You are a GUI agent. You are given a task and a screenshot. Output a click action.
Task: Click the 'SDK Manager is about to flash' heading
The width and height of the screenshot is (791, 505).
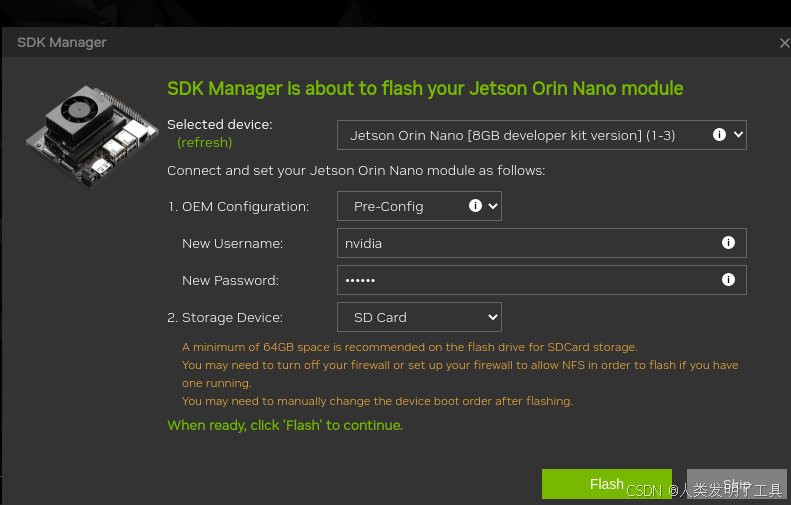point(425,88)
